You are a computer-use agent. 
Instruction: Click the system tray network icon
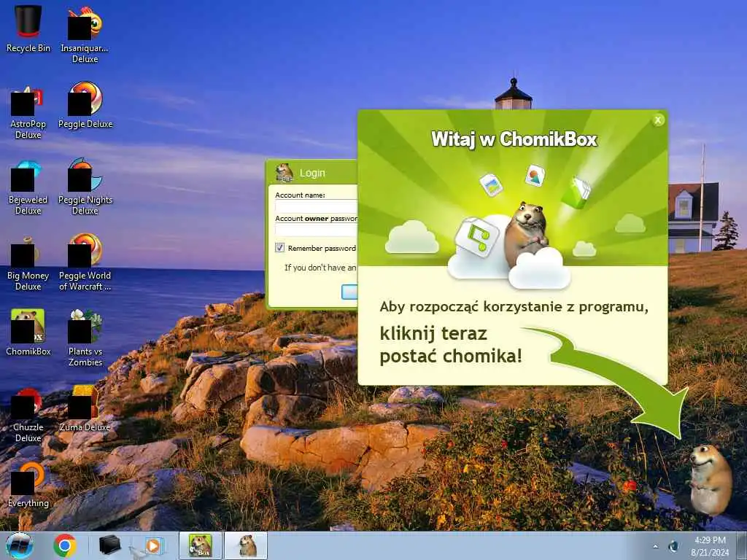click(x=673, y=547)
